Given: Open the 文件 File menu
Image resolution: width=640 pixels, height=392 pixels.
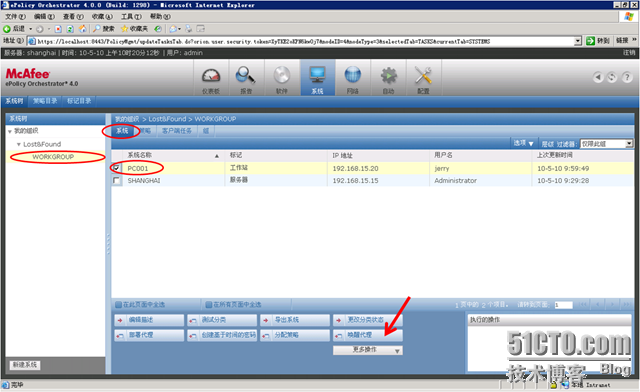Looking at the screenshot, I should 15,16.
